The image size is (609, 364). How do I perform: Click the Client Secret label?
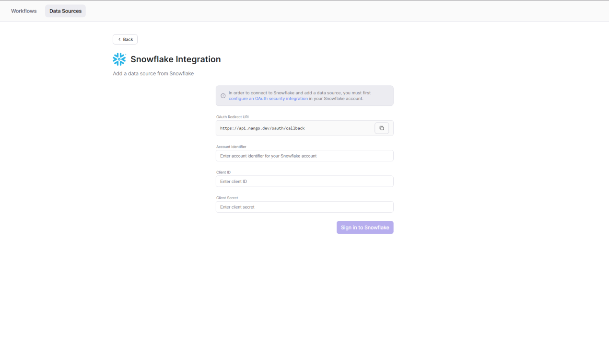tap(227, 198)
